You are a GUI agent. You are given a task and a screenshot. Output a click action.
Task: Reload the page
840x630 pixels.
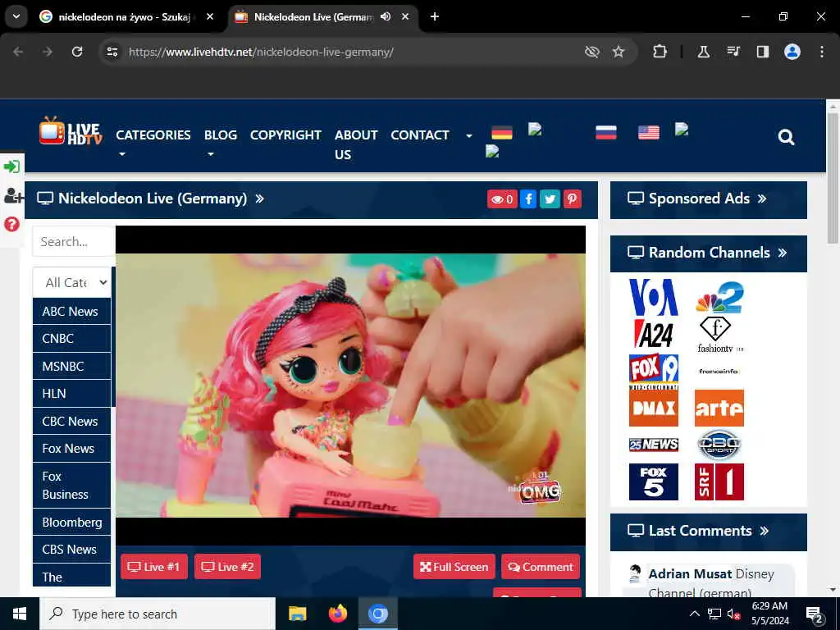77,52
